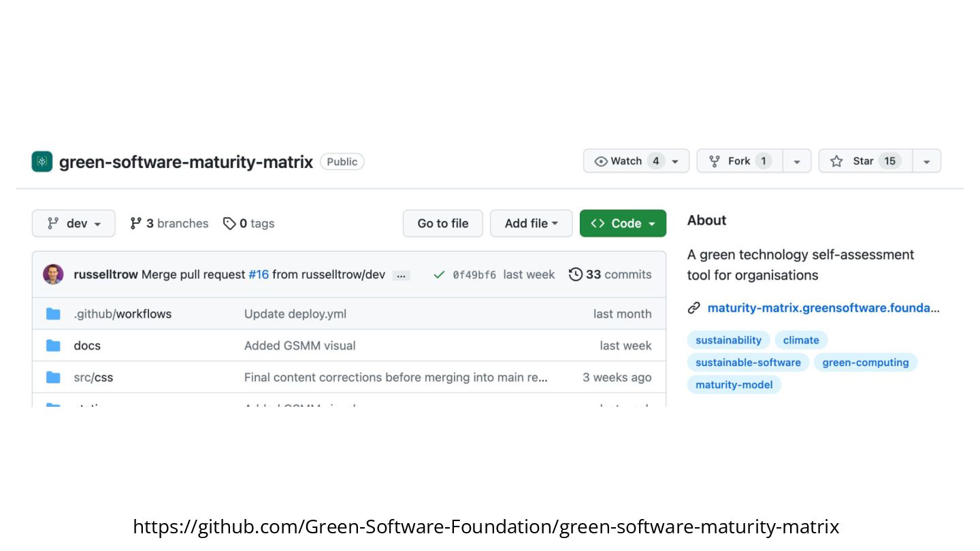Screen dimensions: 980x551
Task: Open the src/css folder
Action: pyautogui.click(x=93, y=378)
